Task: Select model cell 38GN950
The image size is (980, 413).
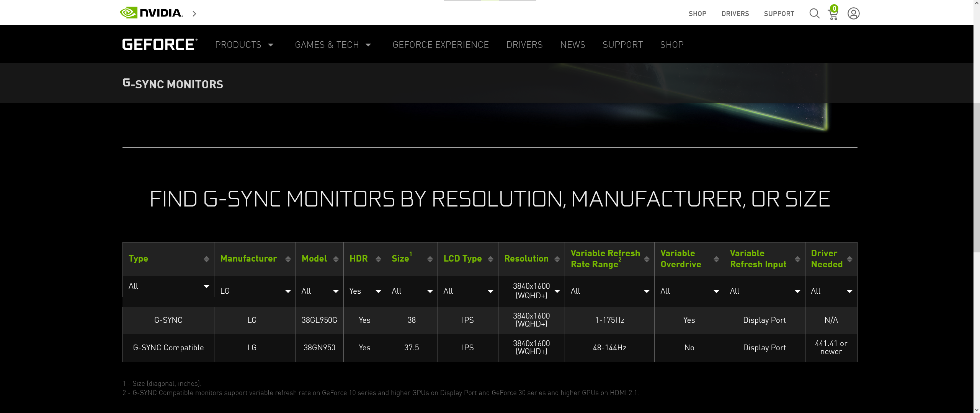Action: 319,348
